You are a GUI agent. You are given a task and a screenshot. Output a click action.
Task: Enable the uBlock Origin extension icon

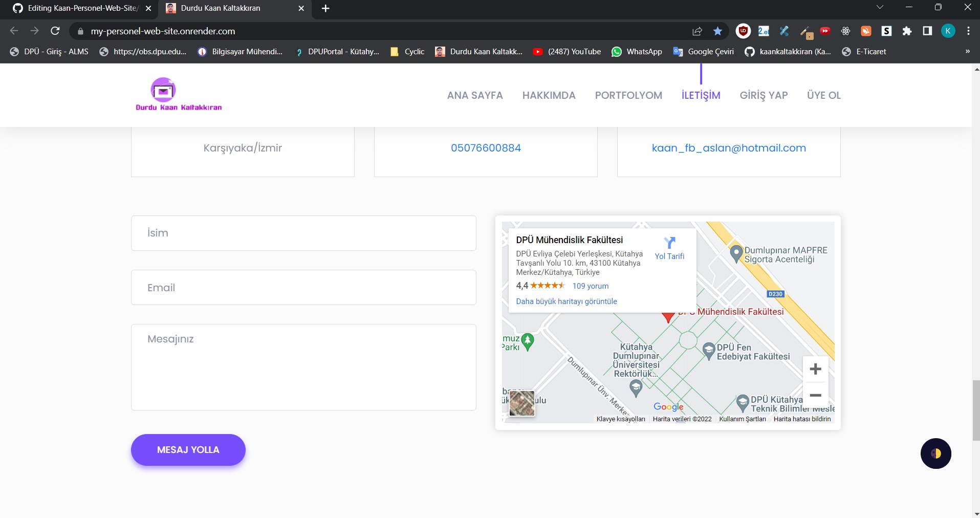[743, 31]
